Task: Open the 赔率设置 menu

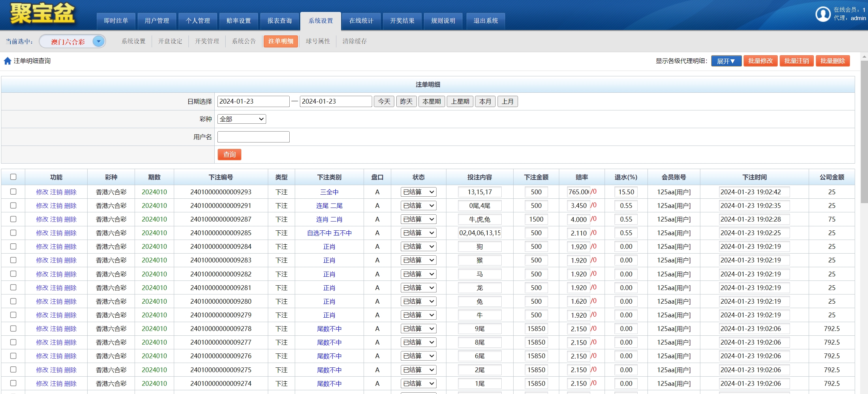Action: click(239, 21)
